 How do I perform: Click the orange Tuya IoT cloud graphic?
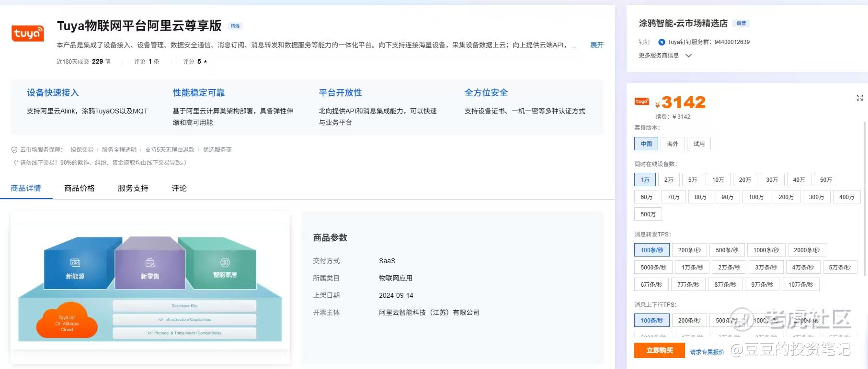[x=67, y=321]
